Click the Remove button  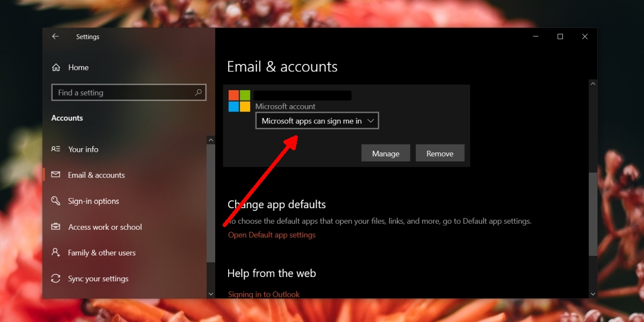point(440,153)
